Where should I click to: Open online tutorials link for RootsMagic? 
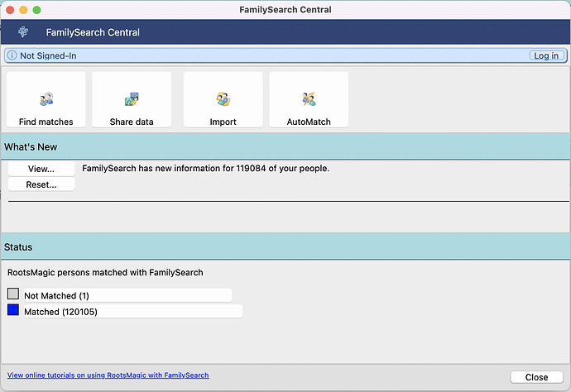pos(108,375)
